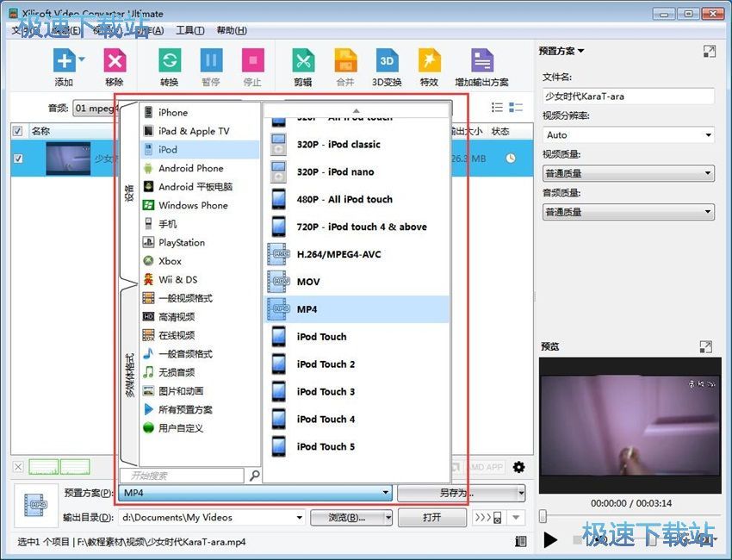This screenshot has height=560, width=732.
Task: Open the 工具(T) menu
Action: (190, 30)
